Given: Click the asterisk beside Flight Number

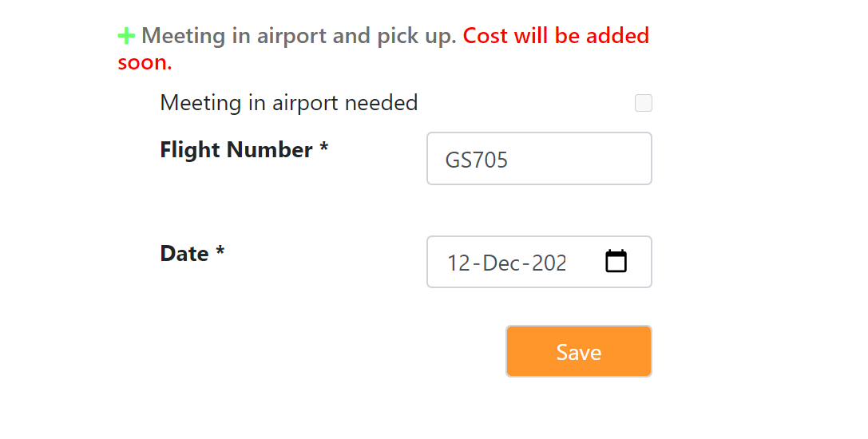Looking at the screenshot, I should click(x=324, y=150).
